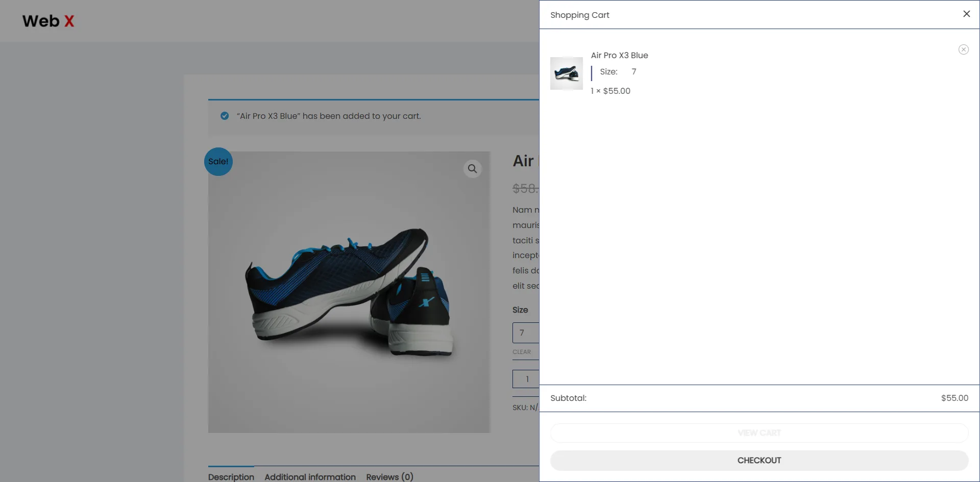Open the Air Pro X3 Blue cart thumbnail
This screenshot has width=980, height=482.
(x=566, y=73)
